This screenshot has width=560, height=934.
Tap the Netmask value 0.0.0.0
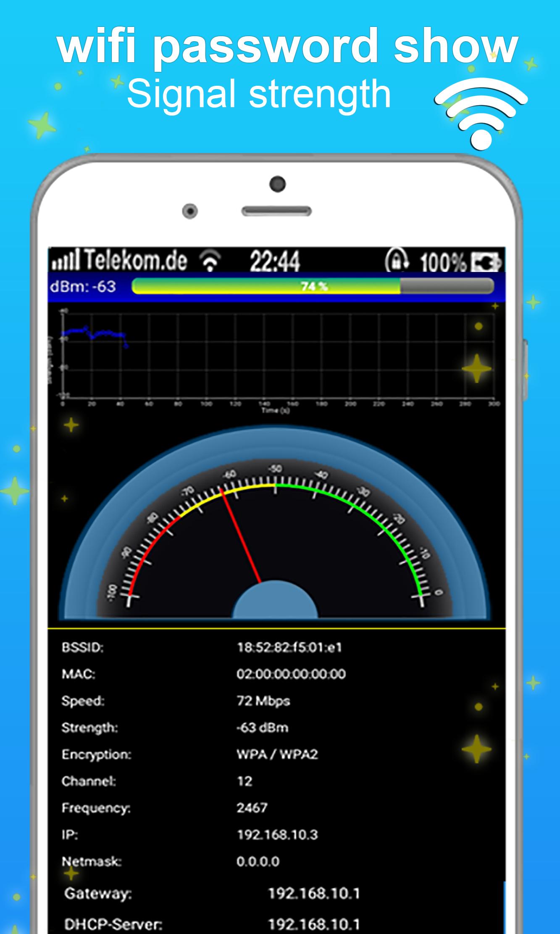pos(258,862)
